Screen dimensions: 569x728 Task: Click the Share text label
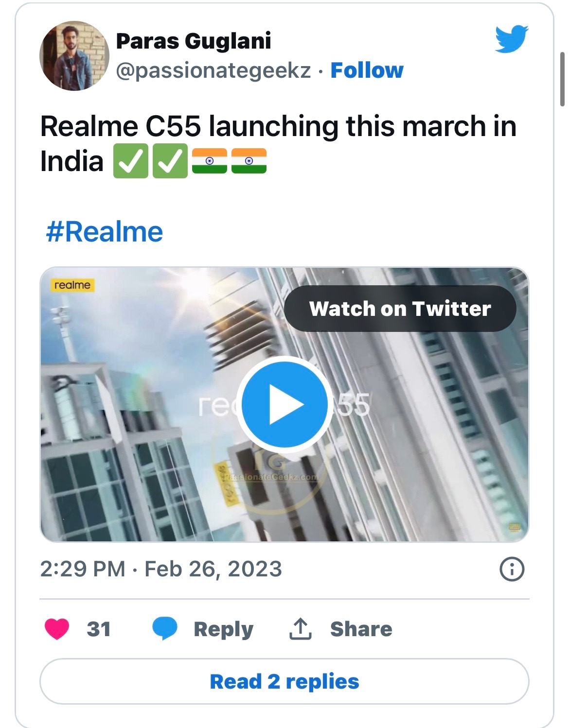coord(361,629)
